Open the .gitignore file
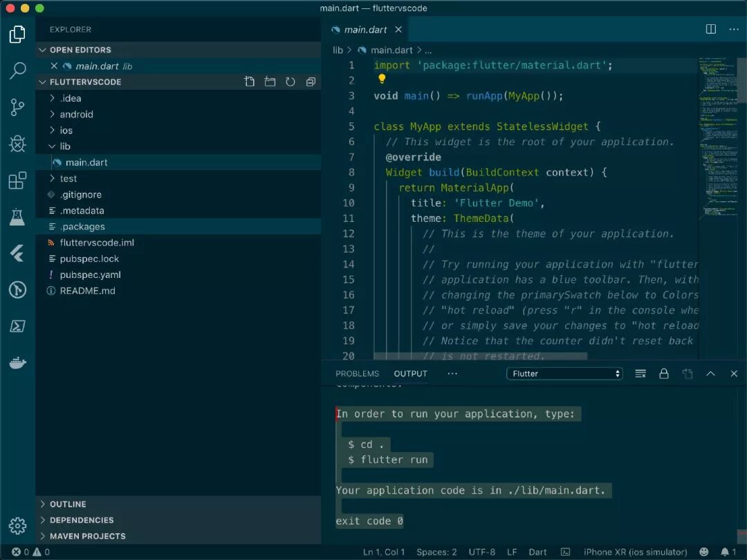Screen dimensions: 747x560 pyautogui.click(x=178, y=194)
